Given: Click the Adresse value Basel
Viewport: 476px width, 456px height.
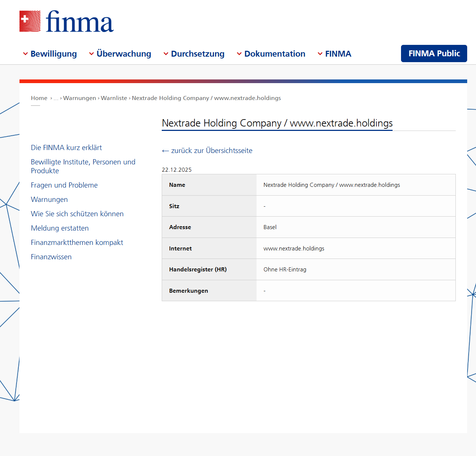Looking at the screenshot, I should pos(270,227).
